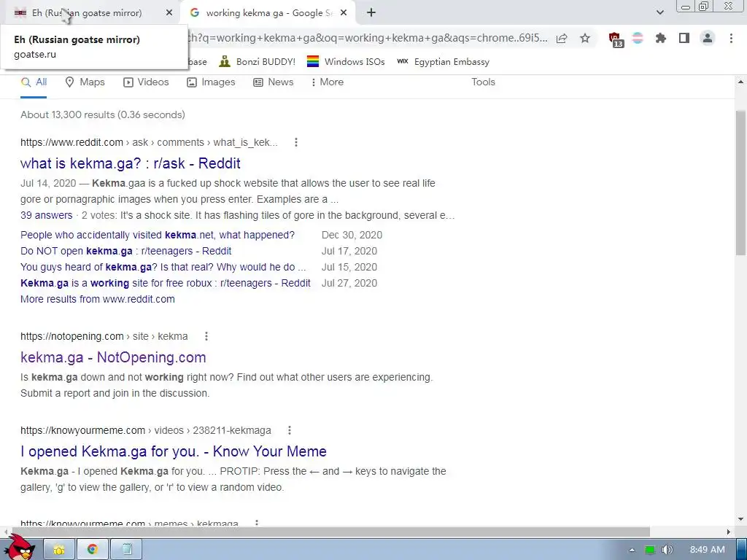Open the ad blocker extension with badge 13
Viewport: 747px width, 560px height.
pos(616,39)
